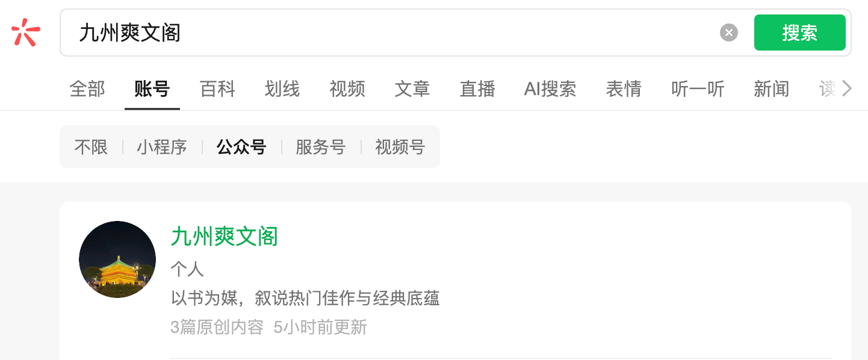Clear the search box with the X icon
Image resolution: width=868 pixels, height=360 pixels.
click(x=729, y=33)
